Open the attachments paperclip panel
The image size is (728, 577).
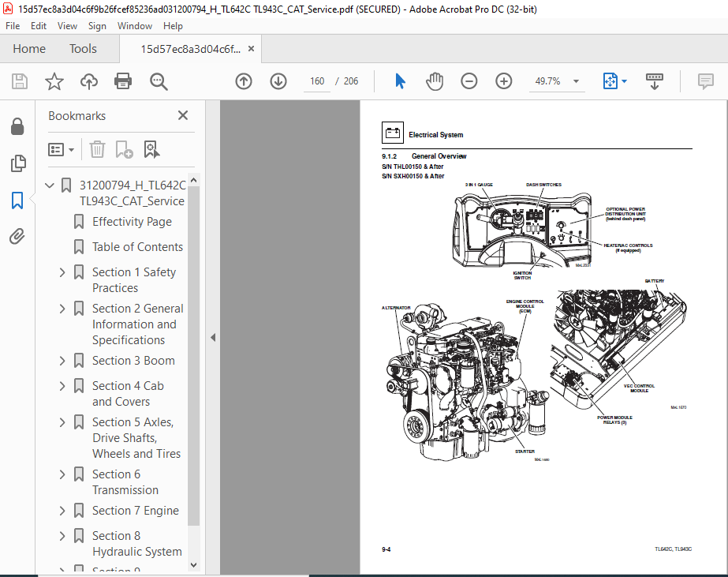coord(17,237)
